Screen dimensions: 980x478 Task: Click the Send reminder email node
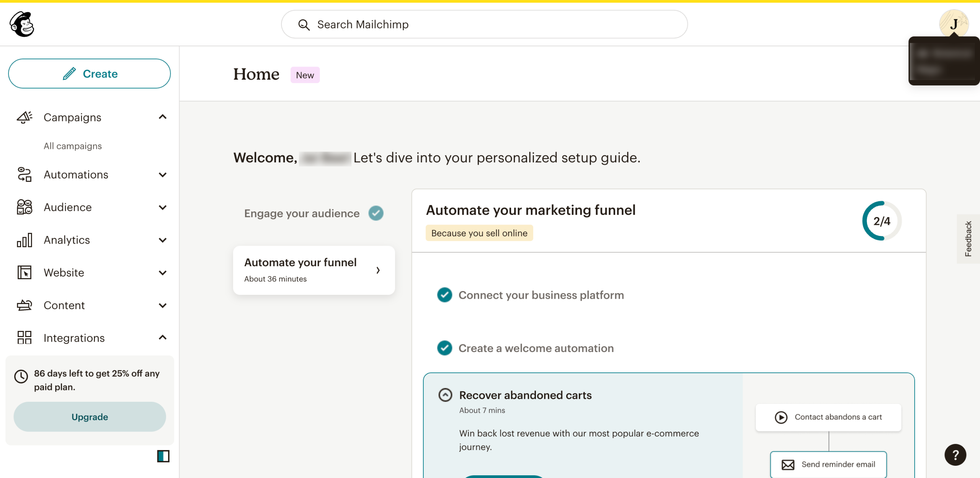[x=828, y=464]
